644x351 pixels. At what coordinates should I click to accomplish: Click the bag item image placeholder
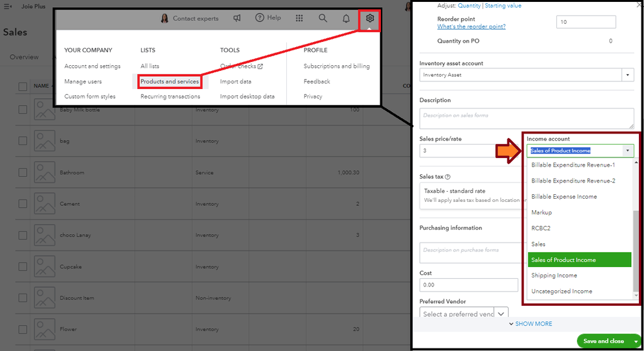[44, 141]
